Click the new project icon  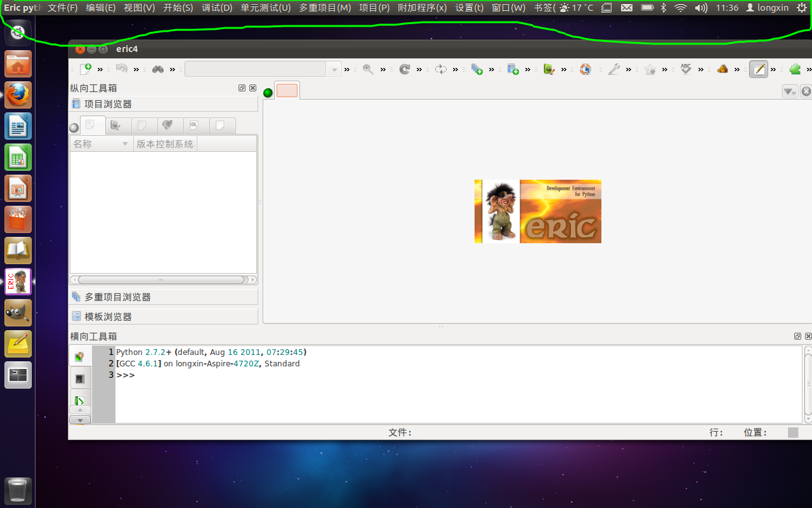tap(513, 69)
